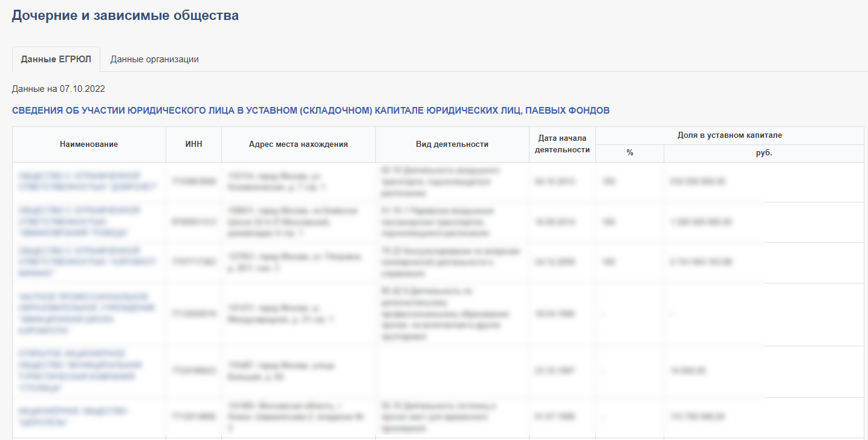Click the ИНН column header
The height and width of the screenshot is (440, 868).
(x=193, y=144)
